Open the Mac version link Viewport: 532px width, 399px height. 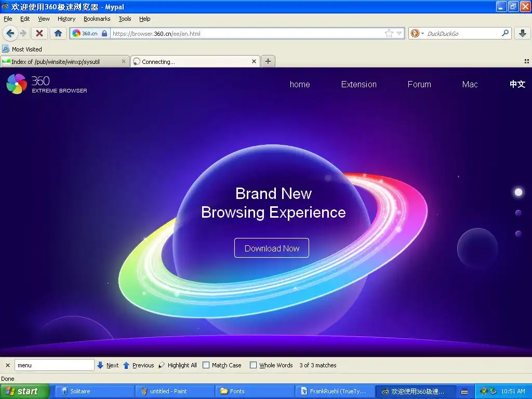[470, 84]
